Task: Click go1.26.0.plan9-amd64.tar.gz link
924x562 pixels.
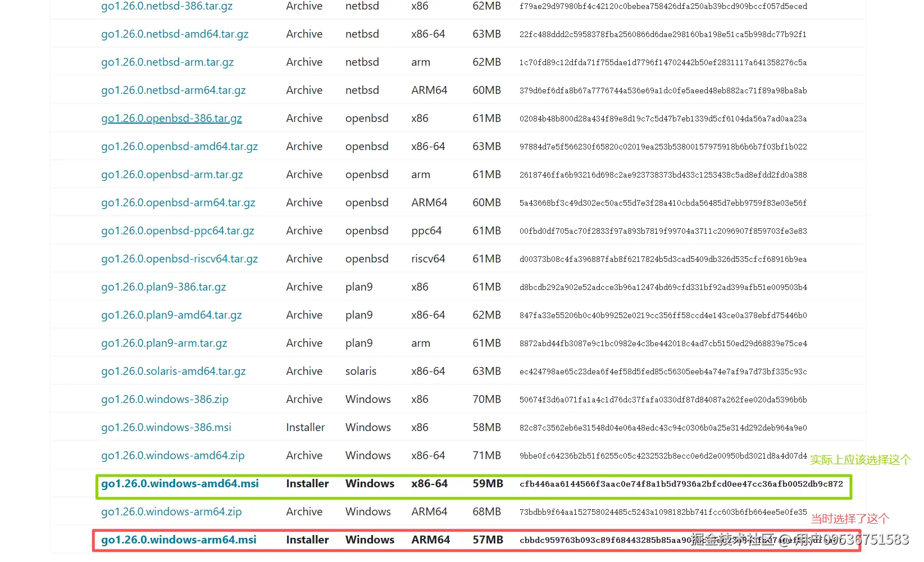Action: pyautogui.click(x=171, y=315)
